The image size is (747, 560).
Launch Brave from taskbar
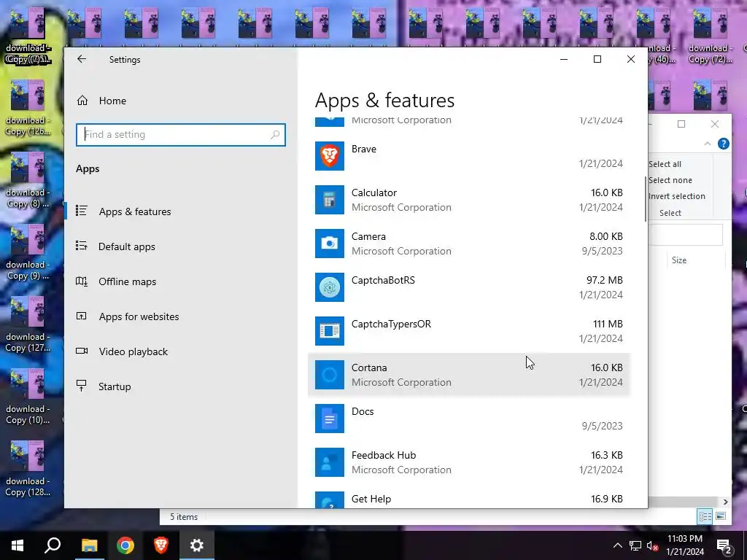(x=161, y=545)
